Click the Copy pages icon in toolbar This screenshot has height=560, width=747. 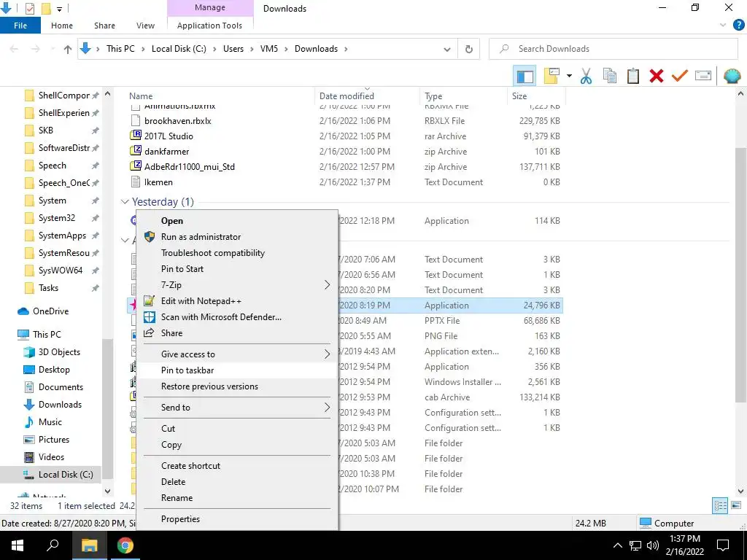[609, 76]
